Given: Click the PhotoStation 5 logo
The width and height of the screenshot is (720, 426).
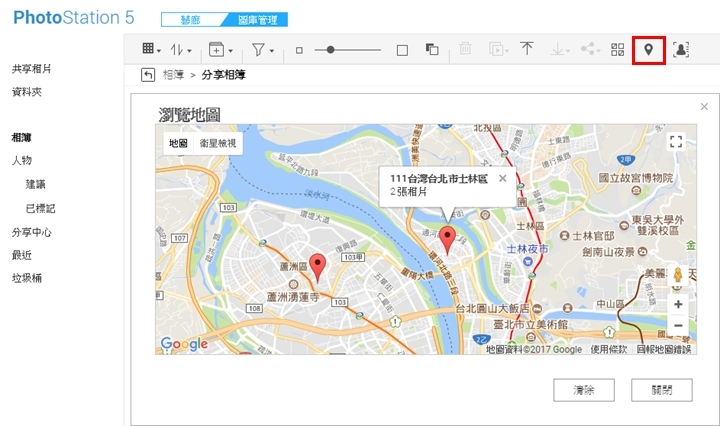Looking at the screenshot, I should [73, 18].
